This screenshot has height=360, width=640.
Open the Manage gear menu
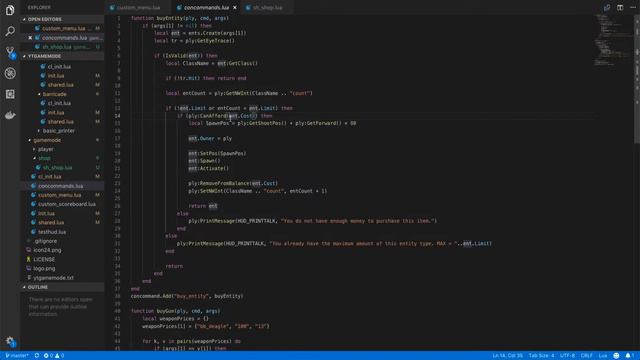click(x=10, y=341)
